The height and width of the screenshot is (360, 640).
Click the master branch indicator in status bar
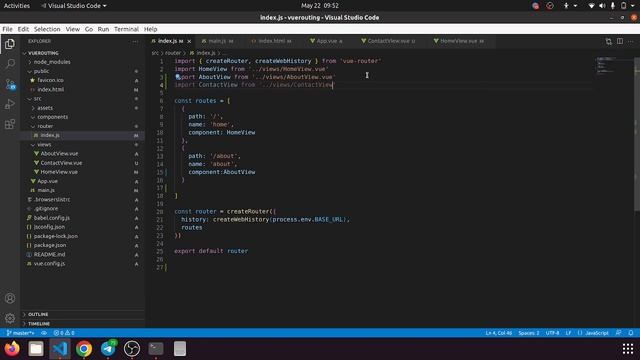click(x=20, y=333)
